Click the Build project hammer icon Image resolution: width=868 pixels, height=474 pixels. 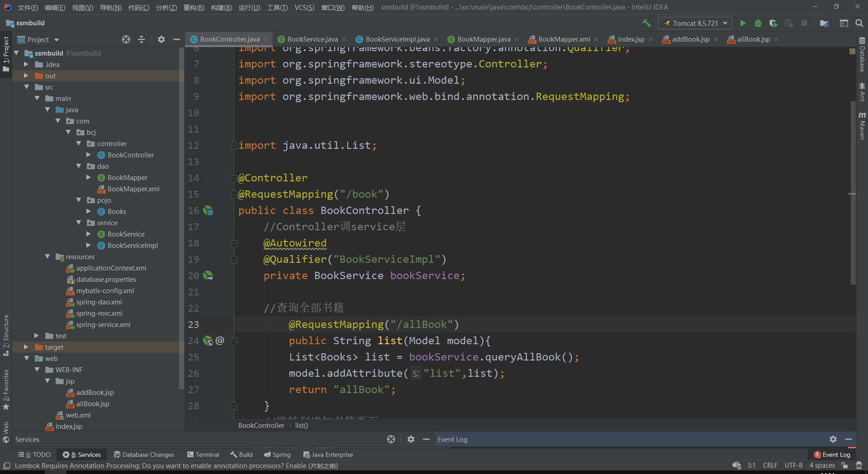point(646,23)
